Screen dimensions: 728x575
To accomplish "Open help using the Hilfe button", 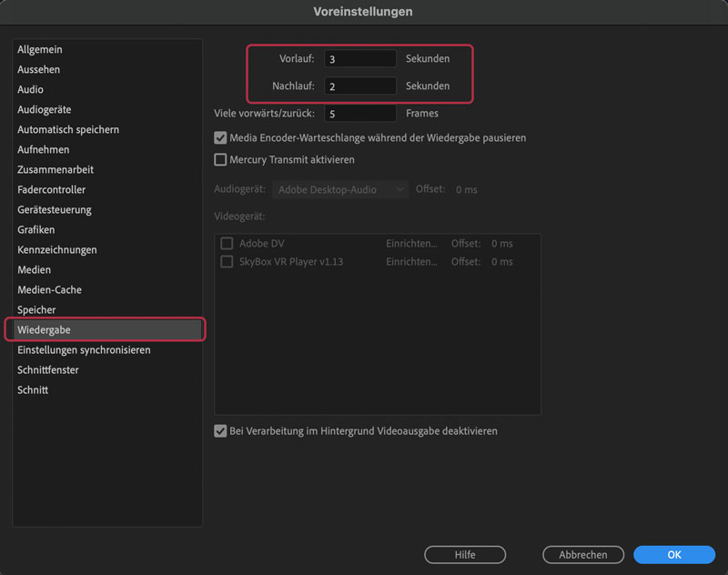I will click(464, 554).
